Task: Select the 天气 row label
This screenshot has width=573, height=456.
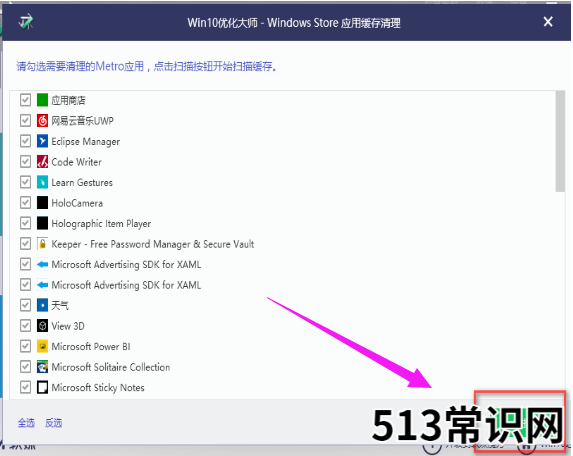Action: pos(60,305)
